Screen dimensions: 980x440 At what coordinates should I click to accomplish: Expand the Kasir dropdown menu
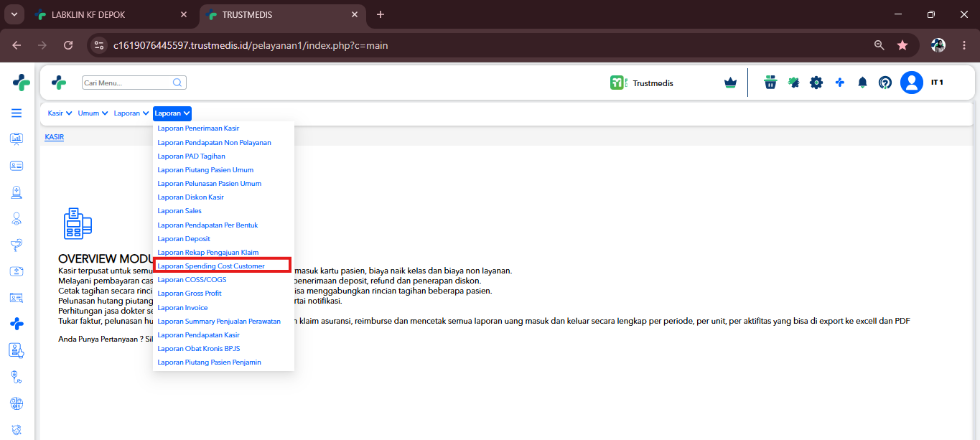[60, 113]
